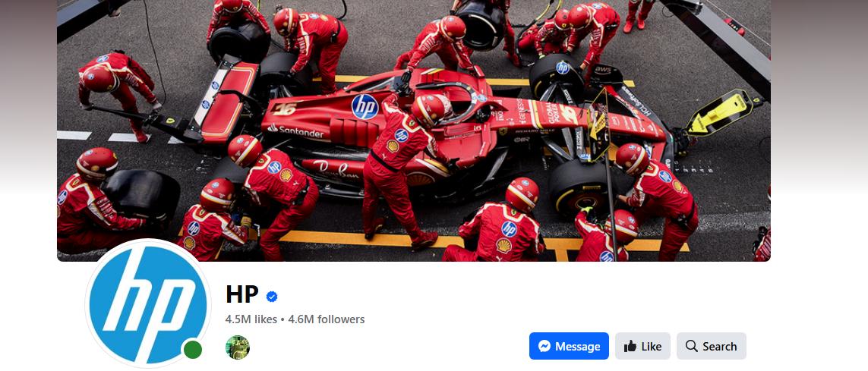Click the Santander logo on the car sidepod
This screenshot has width=868, height=371.
295,131
